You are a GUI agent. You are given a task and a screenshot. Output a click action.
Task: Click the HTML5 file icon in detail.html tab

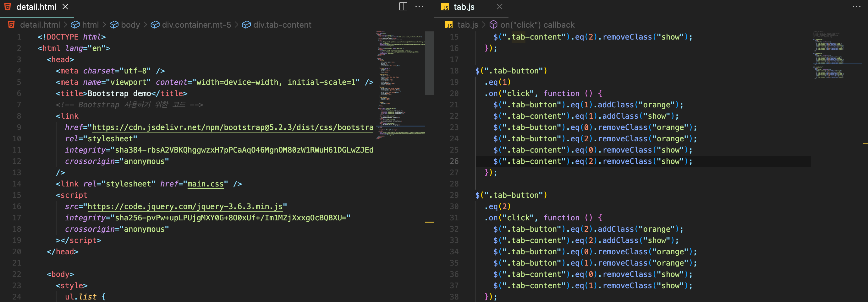[x=8, y=7]
